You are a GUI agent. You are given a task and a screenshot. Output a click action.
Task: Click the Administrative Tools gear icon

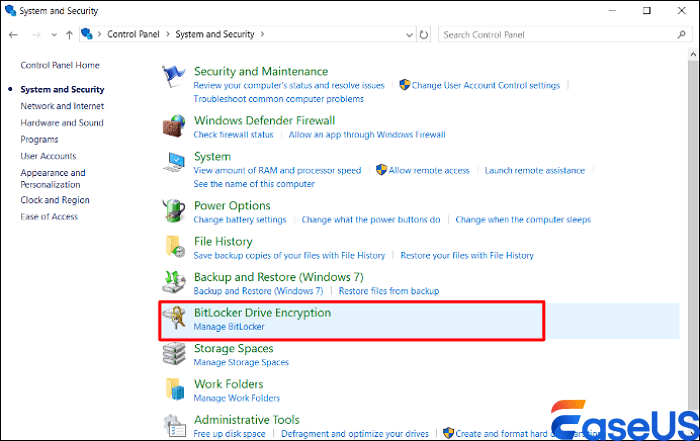click(175, 425)
